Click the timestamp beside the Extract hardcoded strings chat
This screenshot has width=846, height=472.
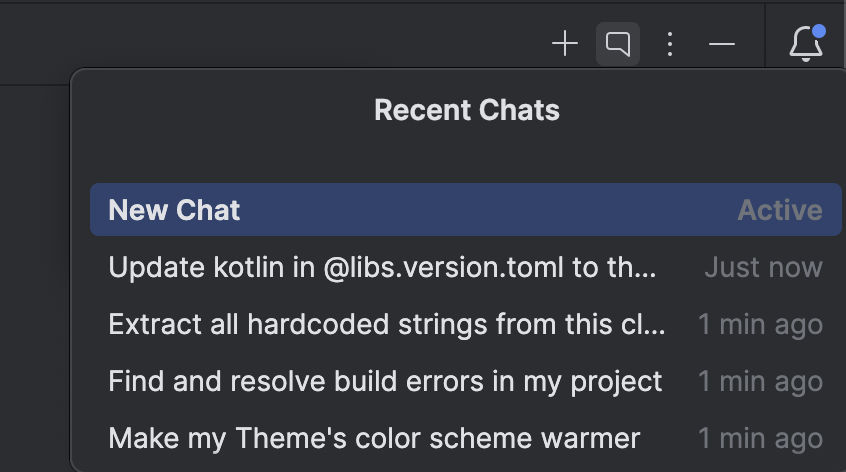(x=760, y=324)
